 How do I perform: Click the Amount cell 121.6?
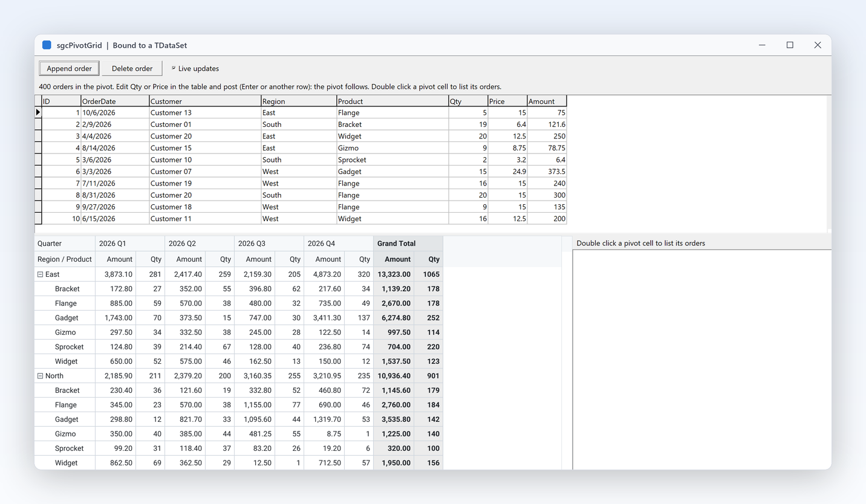click(547, 124)
